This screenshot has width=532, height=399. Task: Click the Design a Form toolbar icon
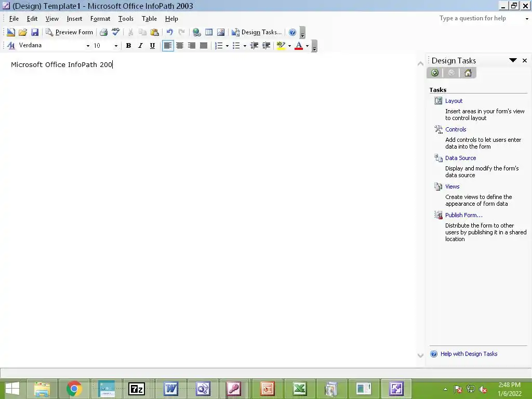point(11,32)
